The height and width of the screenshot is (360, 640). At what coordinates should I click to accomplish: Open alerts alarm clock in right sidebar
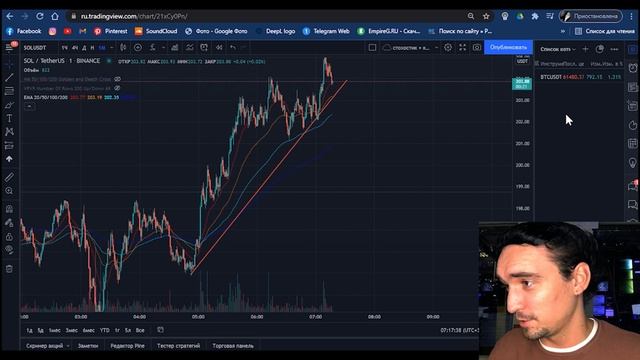pyautogui.click(x=632, y=68)
